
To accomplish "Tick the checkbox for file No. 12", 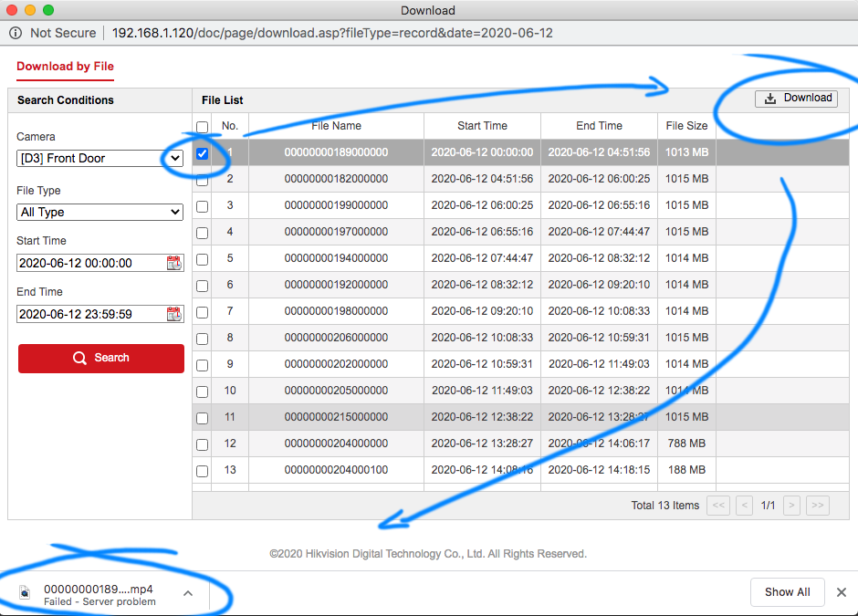I will point(203,444).
